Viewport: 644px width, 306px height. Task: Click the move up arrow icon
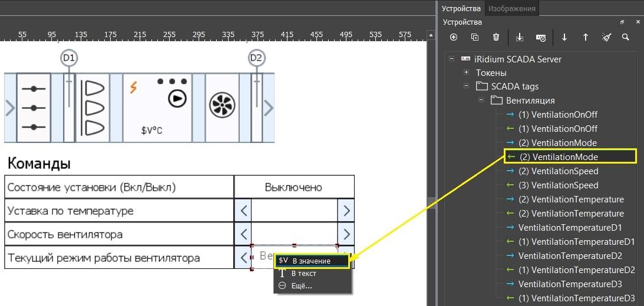586,37
